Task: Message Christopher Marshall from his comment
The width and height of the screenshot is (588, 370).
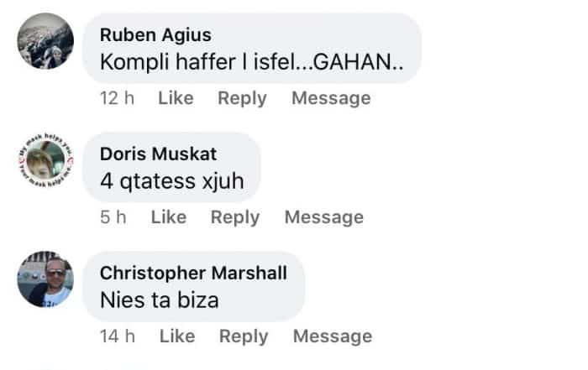Action: (333, 336)
